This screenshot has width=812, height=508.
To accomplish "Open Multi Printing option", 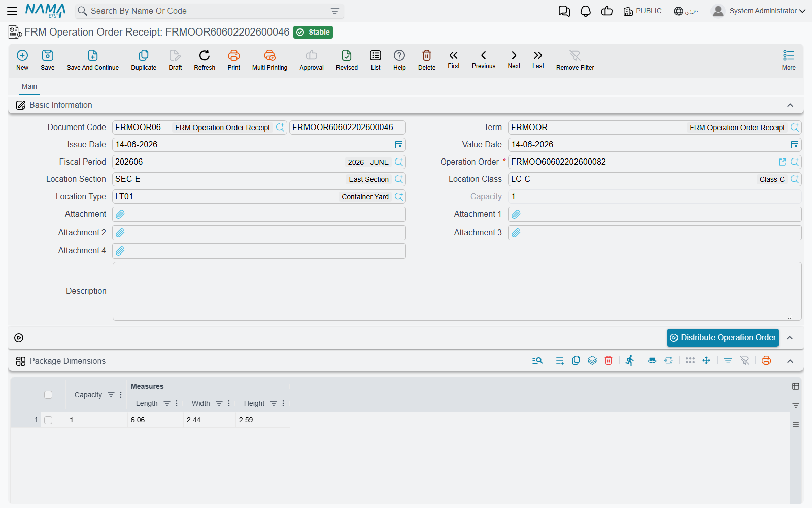I will pyautogui.click(x=269, y=60).
